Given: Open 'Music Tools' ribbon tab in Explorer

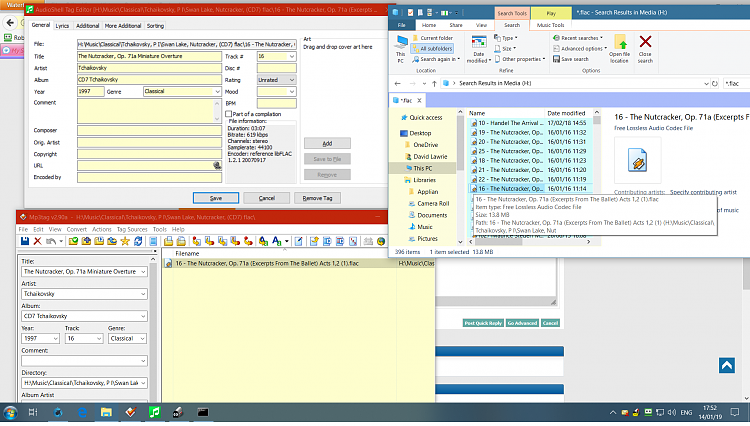Looking at the screenshot, I should 551,25.
